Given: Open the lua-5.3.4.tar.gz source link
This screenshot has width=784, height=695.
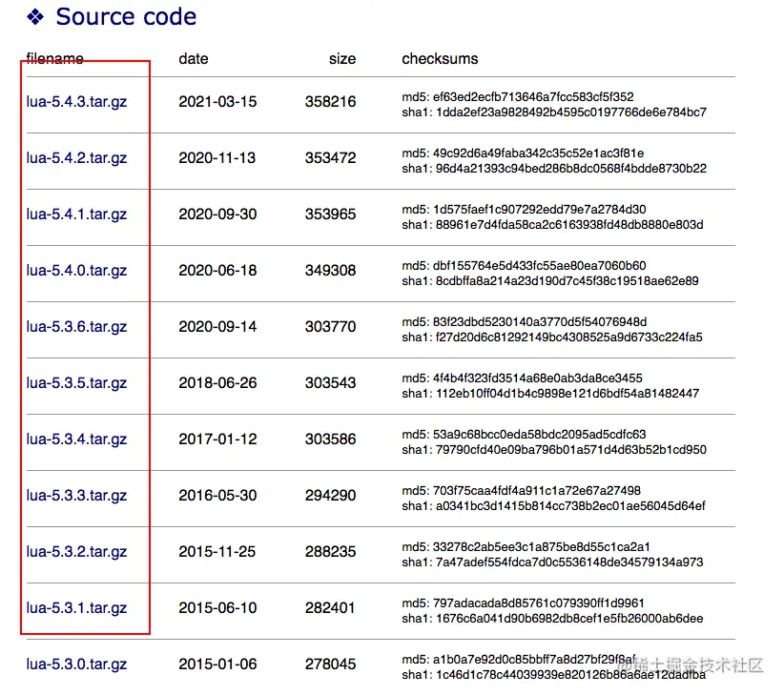Looking at the screenshot, I should [76, 439].
